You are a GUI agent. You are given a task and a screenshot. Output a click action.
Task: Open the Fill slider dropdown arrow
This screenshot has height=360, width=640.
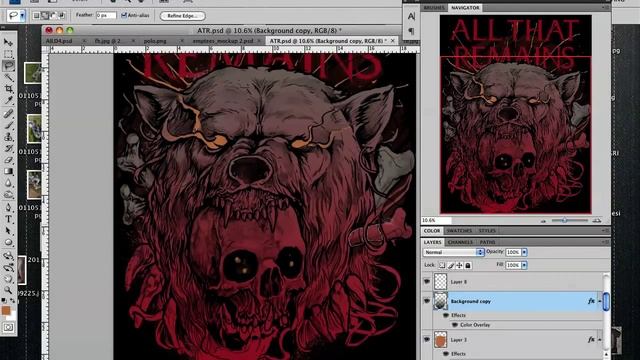[524, 265]
